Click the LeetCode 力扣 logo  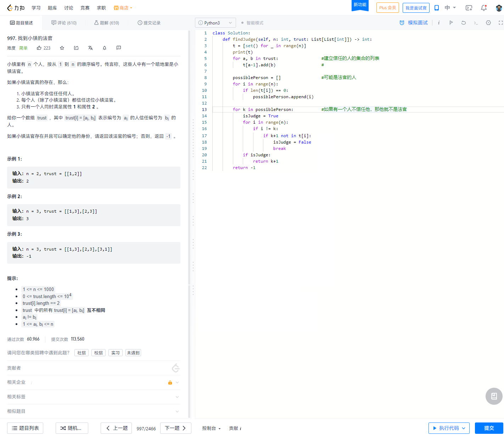[x=16, y=8]
